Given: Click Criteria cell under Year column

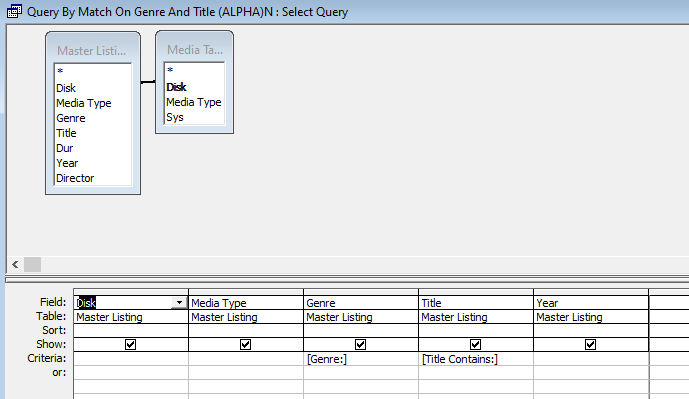Looking at the screenshot, I should (591, 359).
